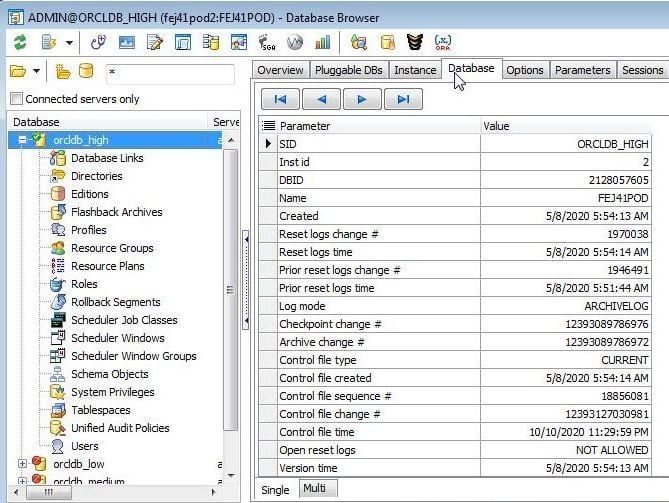Select System Privileges in the tree
This screenshot has height=503, width=669.
pos(113,392)
